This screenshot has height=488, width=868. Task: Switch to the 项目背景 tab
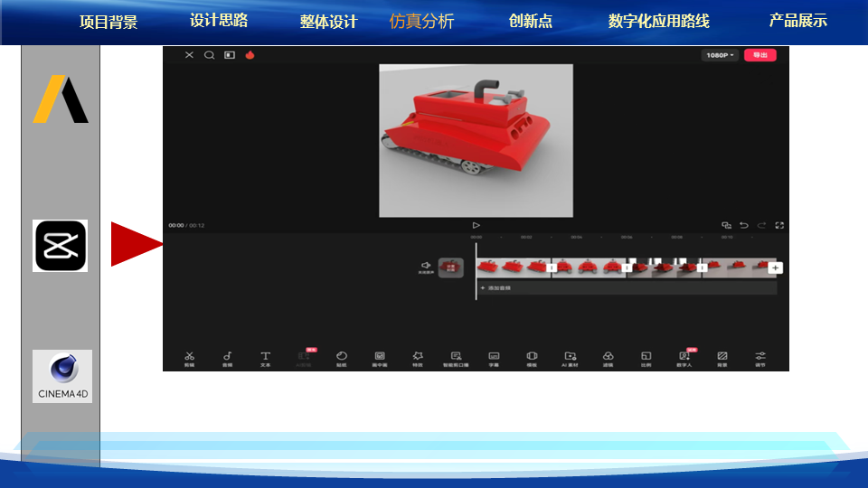pyautogui.click(x=108, y=22)
